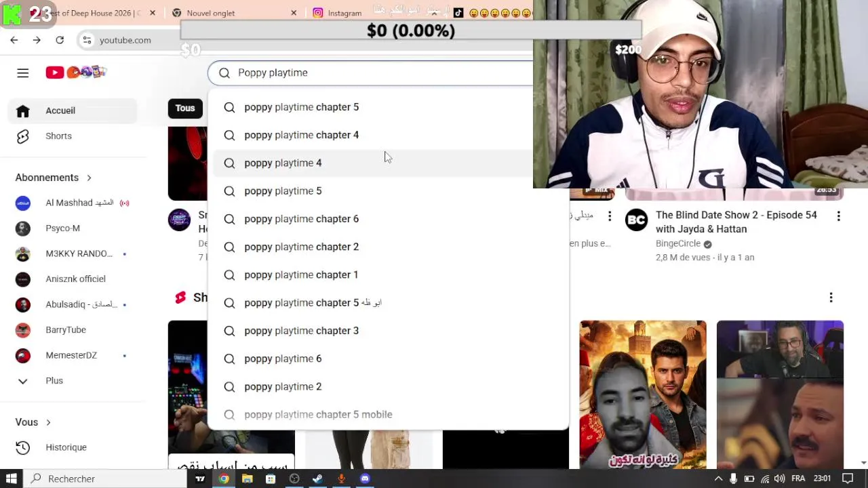Click the browser forward arrow

point(37,40)
